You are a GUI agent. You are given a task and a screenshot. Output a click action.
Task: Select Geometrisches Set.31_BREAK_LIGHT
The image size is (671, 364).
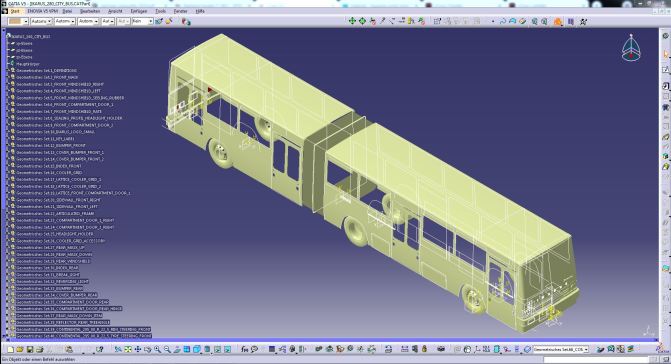(48, 275)
